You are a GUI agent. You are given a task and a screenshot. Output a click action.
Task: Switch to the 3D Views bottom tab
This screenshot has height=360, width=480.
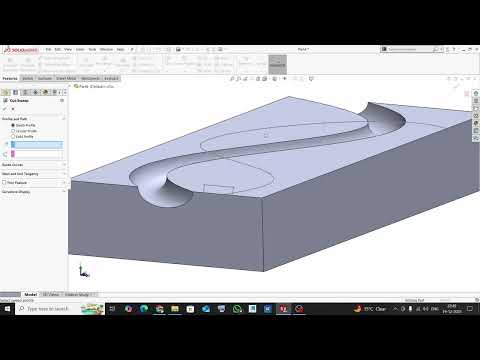(x=51, y=295)
